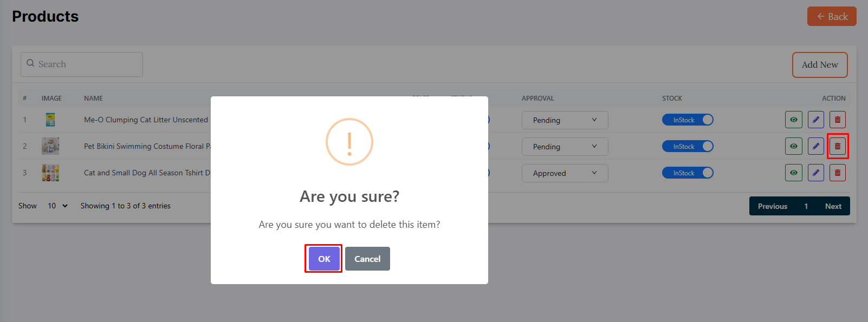Click the Search input field

[82, 64]
